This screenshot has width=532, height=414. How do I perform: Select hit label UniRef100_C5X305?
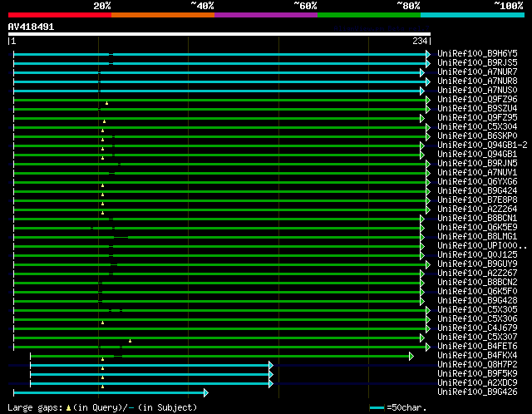pyautogui.click(x=477, y=310)
